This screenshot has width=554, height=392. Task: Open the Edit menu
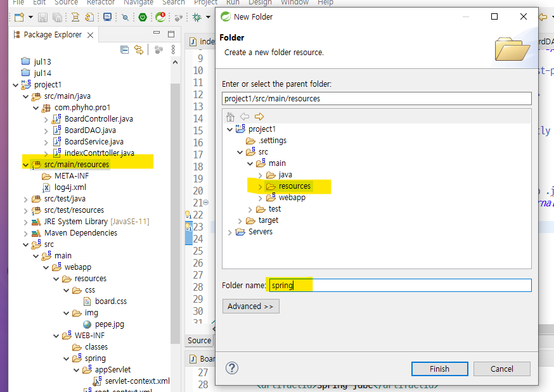tap(39, 3)
